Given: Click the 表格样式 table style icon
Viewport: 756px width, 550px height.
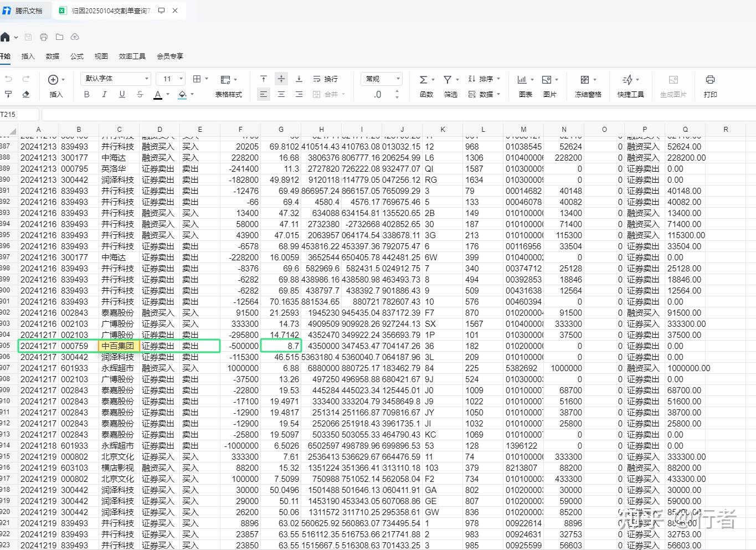Looking at the screenshot, I should [x=225, y=80].
